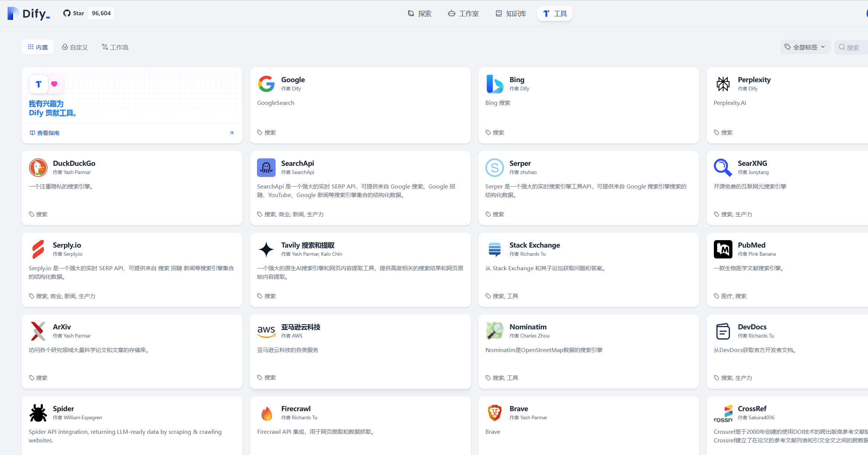This screenshot has height=455, width=868.
Task: Open the DevDocs title text
Action: click(x=752, y=327)
